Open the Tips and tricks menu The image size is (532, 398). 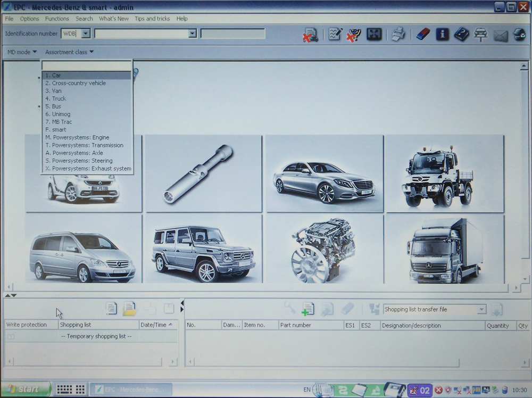coord(152,19)
